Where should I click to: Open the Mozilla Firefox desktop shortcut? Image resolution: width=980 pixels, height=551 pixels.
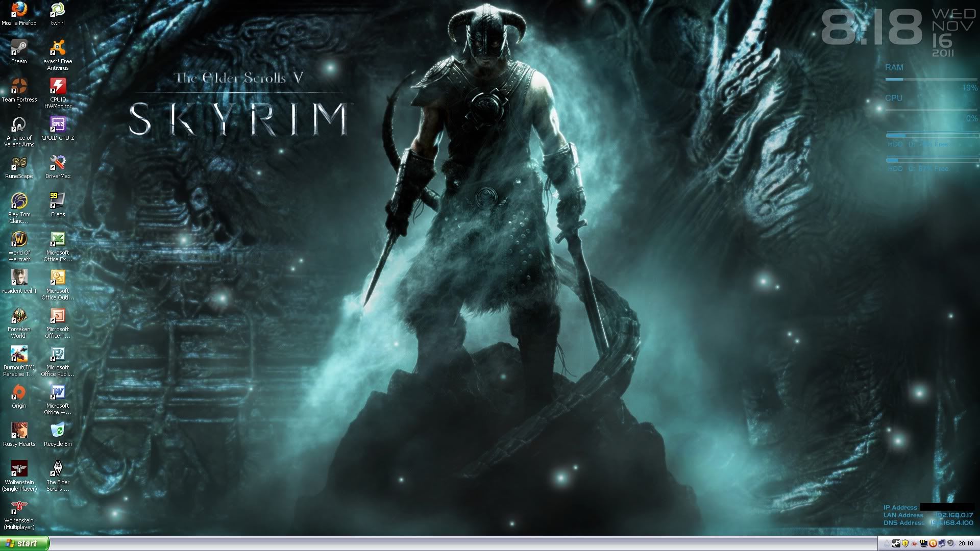click(19, 13)
